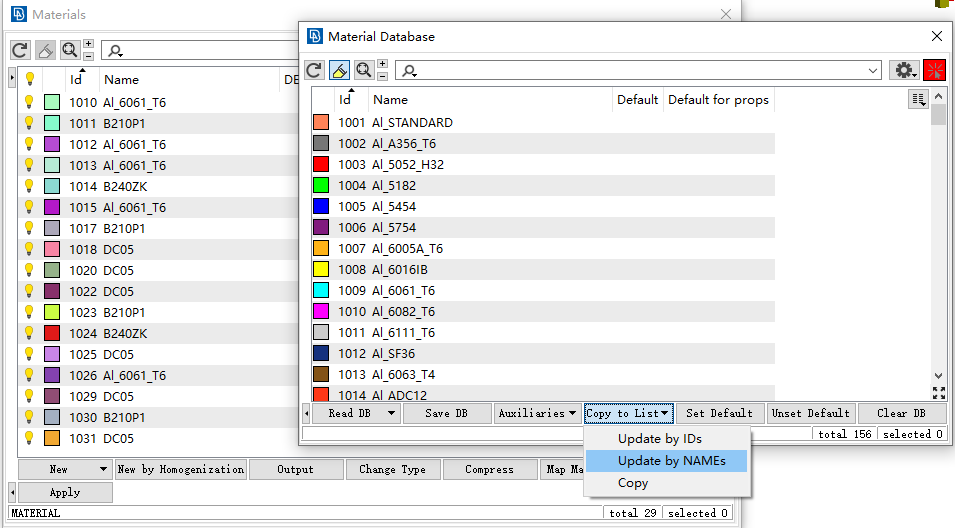
Task: Open New dropdown arrow in Materials window
Action: [x=103, y=470]
